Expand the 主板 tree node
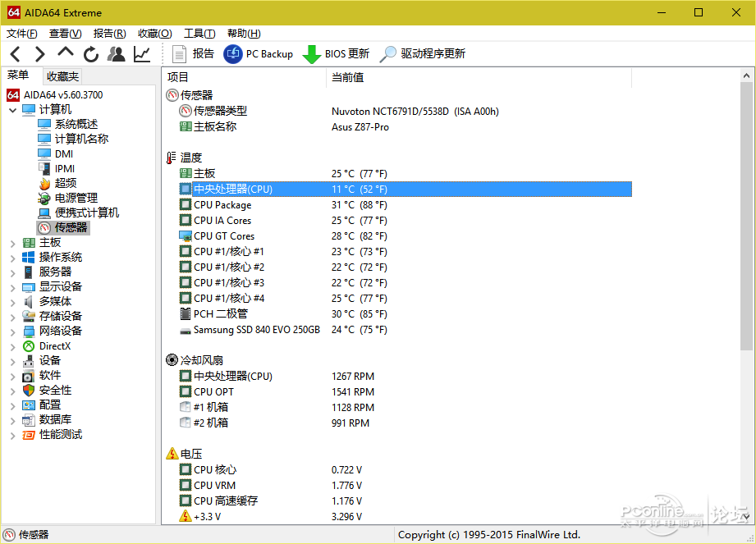756x544 pixels. pyautogui.click(x=12, y=244)
